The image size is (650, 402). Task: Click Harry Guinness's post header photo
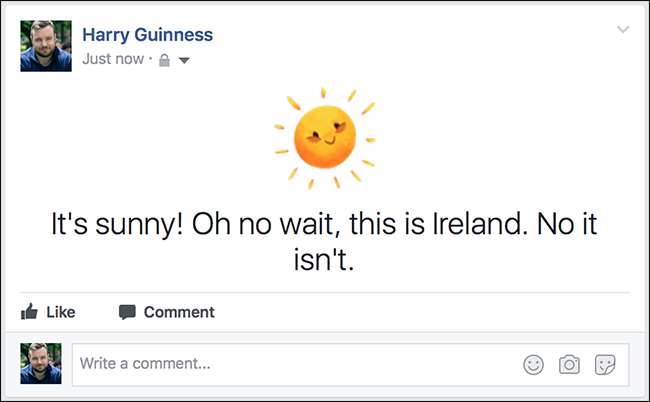click(46, 46)
